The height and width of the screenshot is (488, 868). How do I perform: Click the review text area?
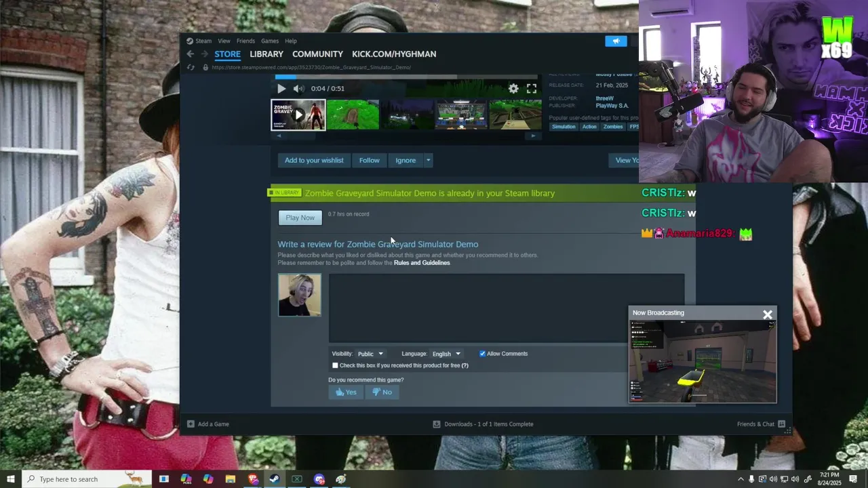click(x=507, y=308)
